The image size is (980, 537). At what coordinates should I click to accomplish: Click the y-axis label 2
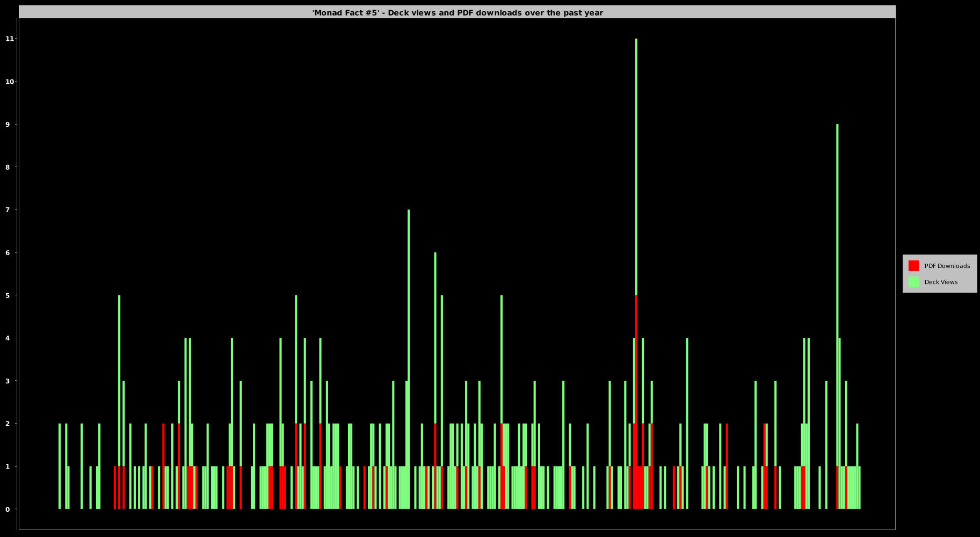coord(8,424)
